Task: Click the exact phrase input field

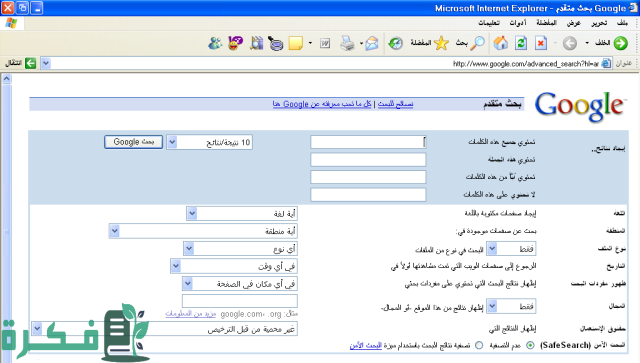Action: (x=368, y=160)
